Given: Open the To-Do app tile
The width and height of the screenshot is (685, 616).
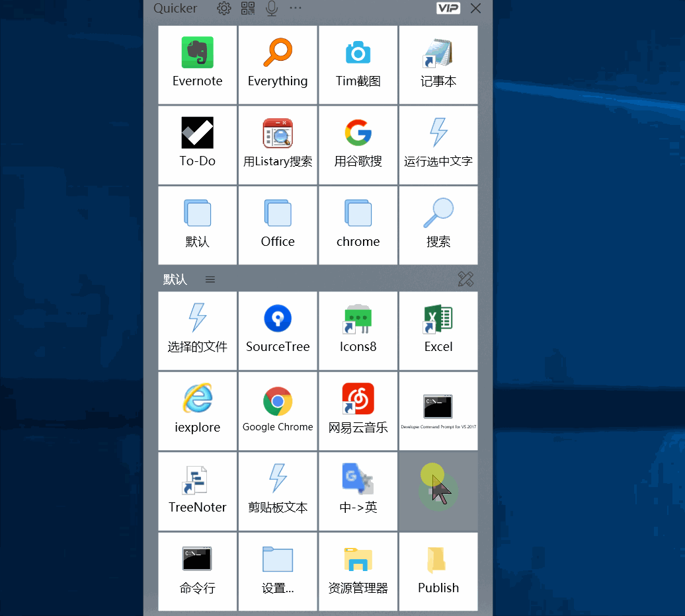Looking at the screenshot, I should (x=197, y=145).
